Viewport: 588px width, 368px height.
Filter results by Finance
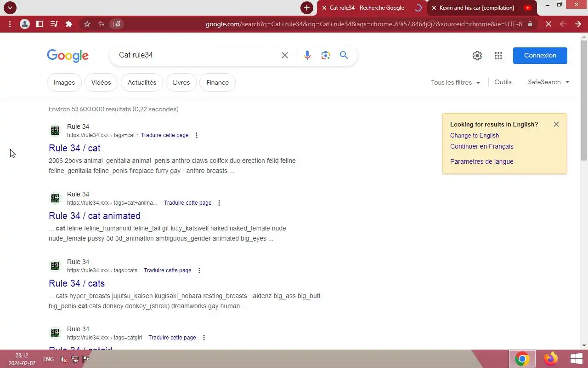[x=218, y=82]
